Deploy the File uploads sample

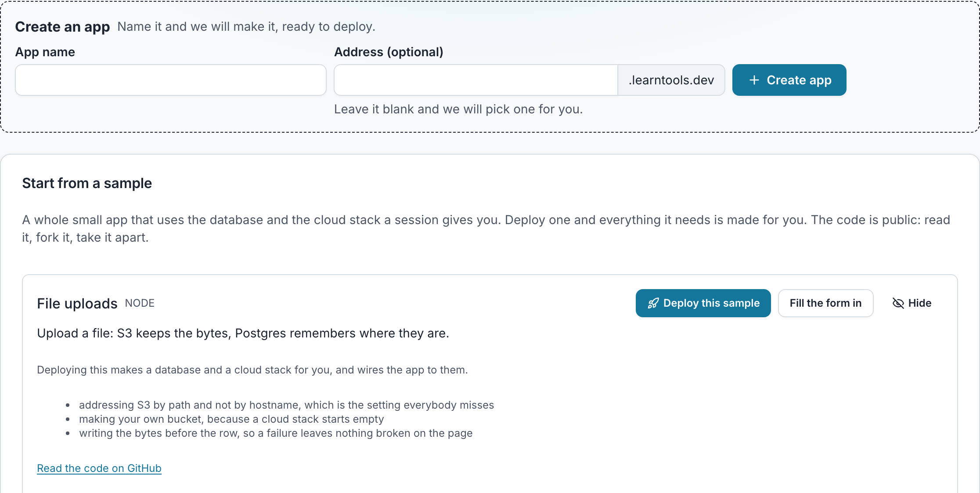[x=703, y=303]
